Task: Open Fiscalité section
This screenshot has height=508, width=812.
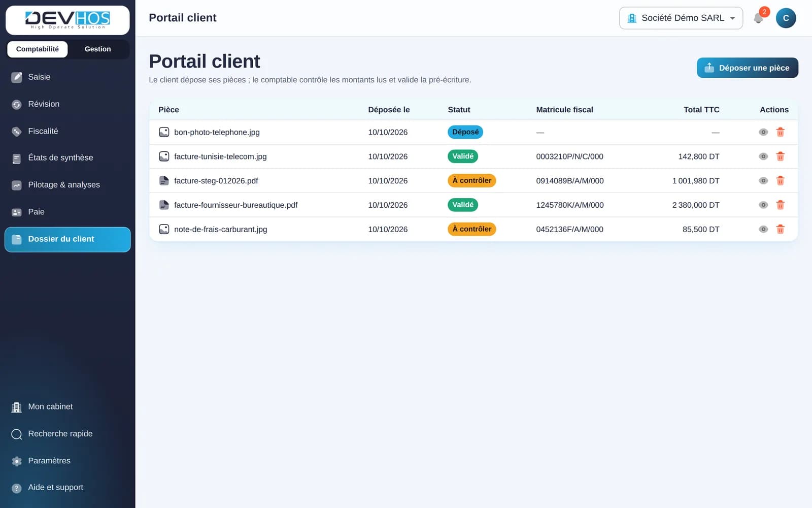Action: click(x=67, y=131)
